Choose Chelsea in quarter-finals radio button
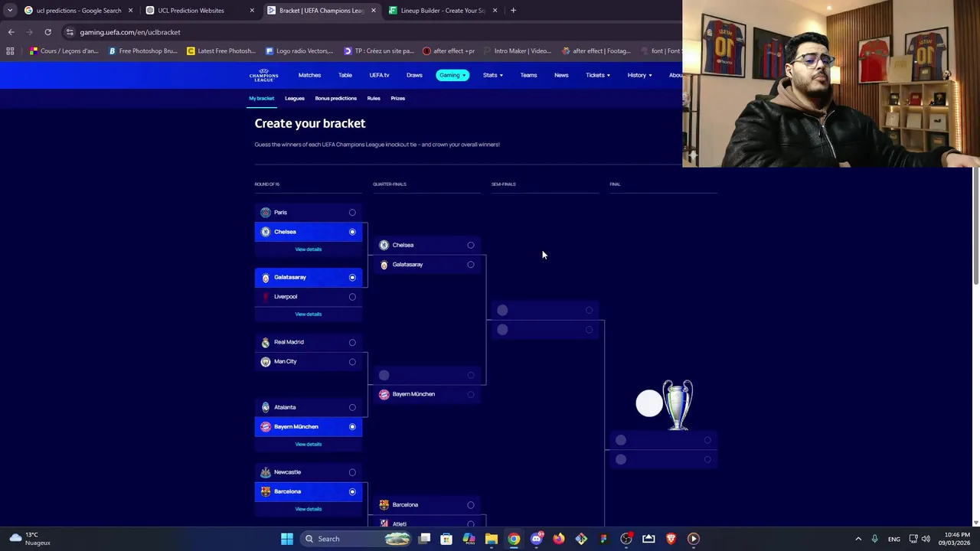Viewport: 980px width, 551px height. (471, 245)
